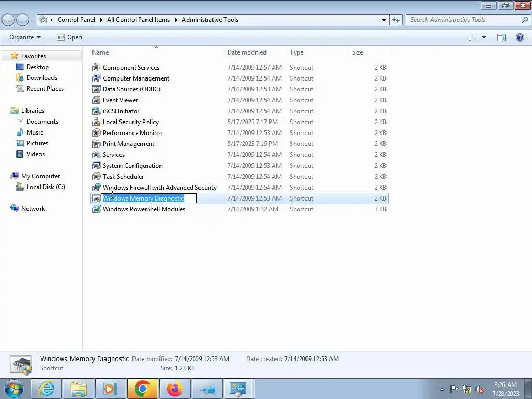Expand the address bar history dropdown
Screen dimensions: 532x399
(x=384, y=20)
